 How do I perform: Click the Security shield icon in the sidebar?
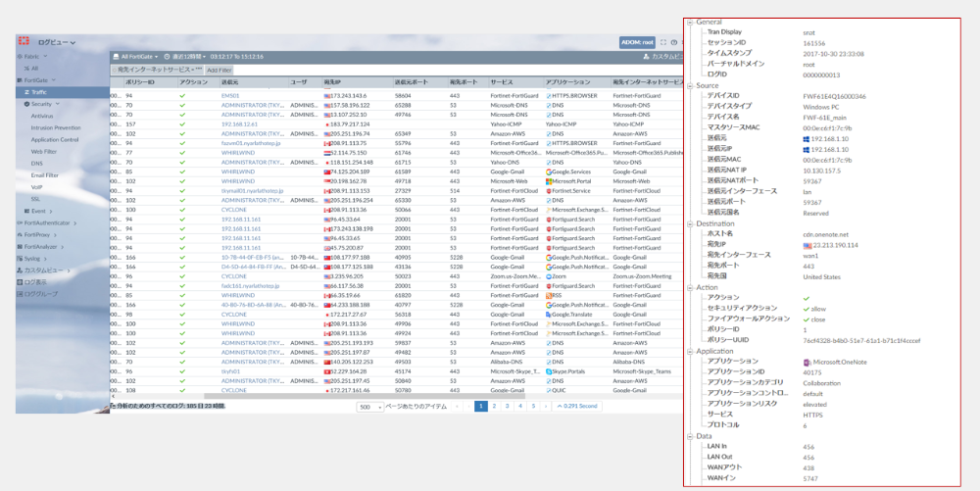point(26,104)
